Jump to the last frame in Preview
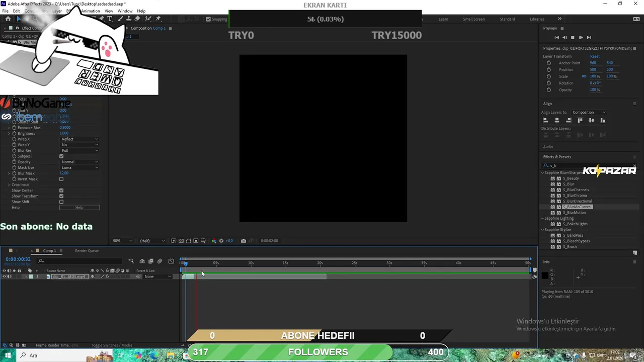The image size is (644, 362). pos(589,37)
